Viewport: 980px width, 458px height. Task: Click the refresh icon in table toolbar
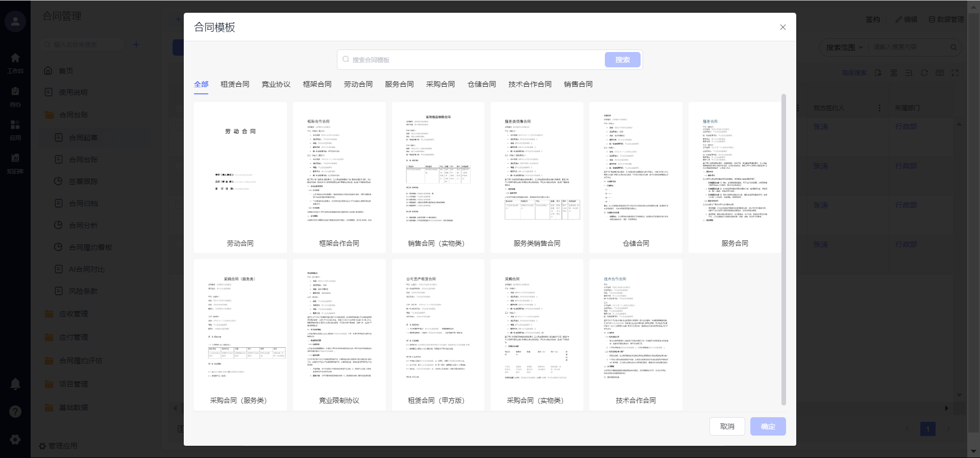point(924,73)
